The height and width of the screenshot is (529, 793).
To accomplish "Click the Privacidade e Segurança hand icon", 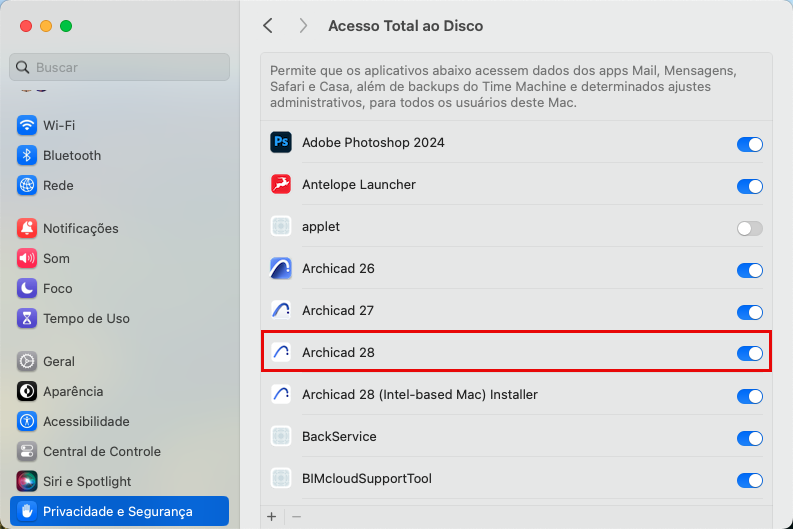I will point(27,511).
